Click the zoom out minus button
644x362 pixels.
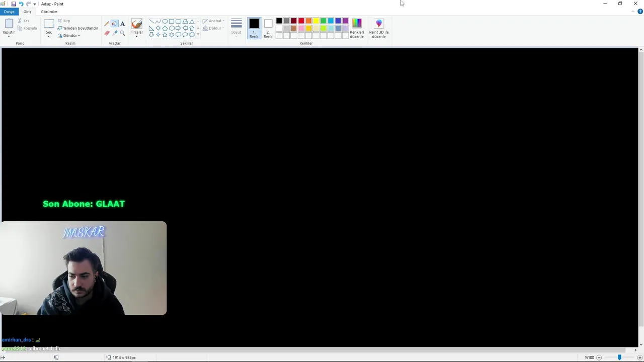[599, 357]
